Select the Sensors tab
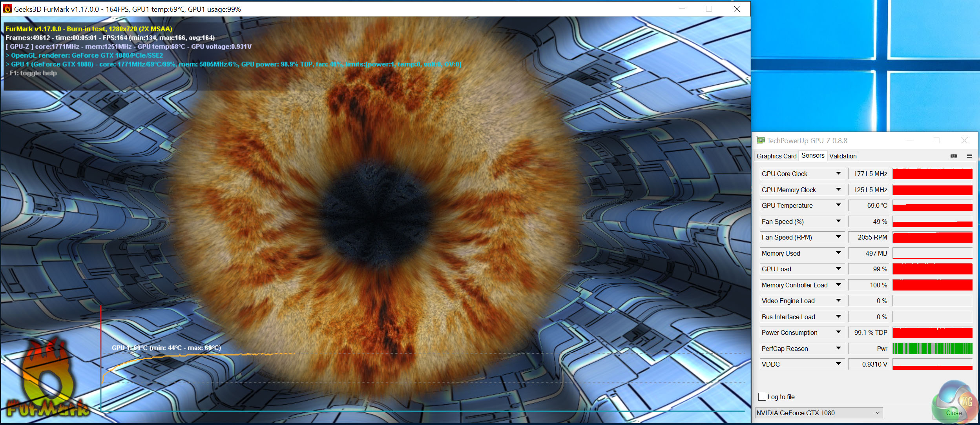This screenshot has height=425, width=980. click(812, 156)
